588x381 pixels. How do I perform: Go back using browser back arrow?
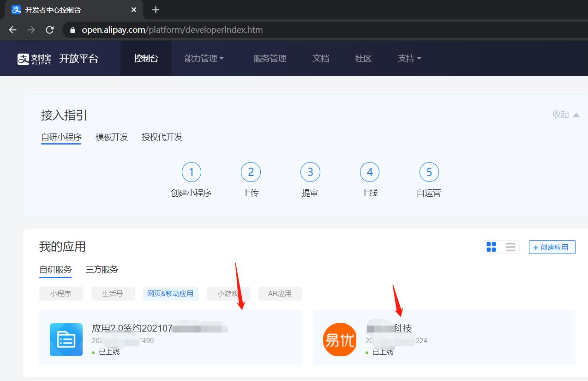coord(12,30)
